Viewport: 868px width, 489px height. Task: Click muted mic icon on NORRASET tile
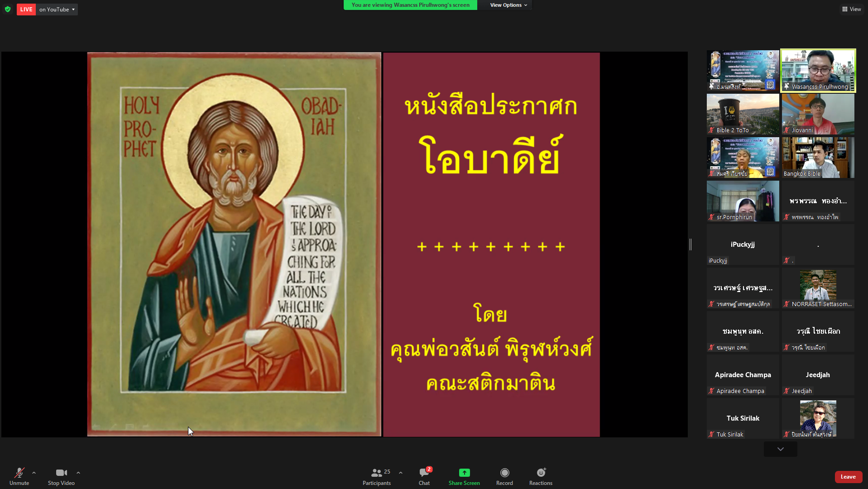click(x=787, y=304)
